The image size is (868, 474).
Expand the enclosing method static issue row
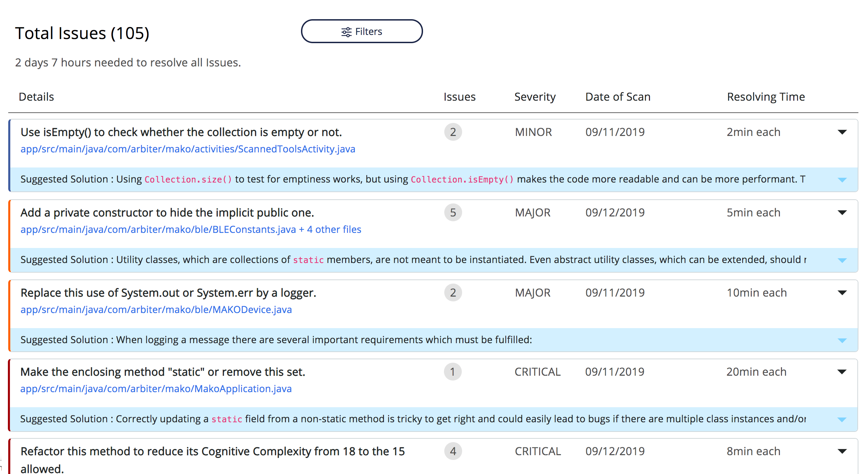click(842, 372)
